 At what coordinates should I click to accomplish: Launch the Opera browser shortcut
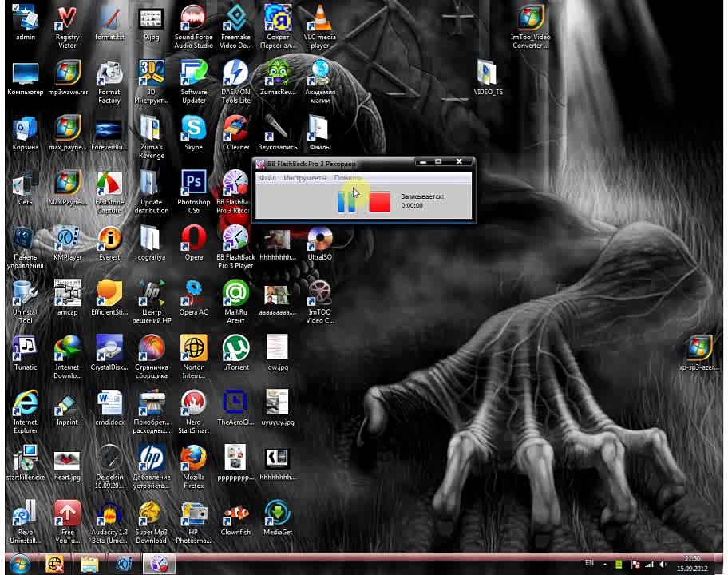coord(194,243)
